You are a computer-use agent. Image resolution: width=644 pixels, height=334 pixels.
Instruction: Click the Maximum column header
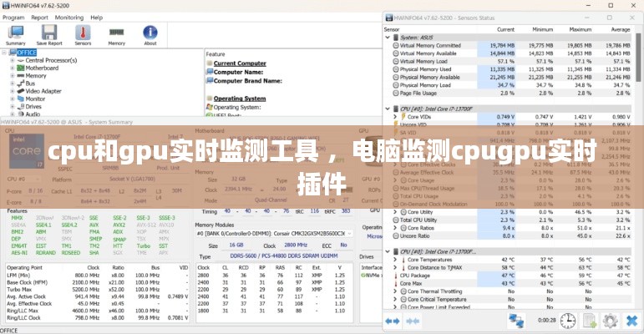click(581, 29)
